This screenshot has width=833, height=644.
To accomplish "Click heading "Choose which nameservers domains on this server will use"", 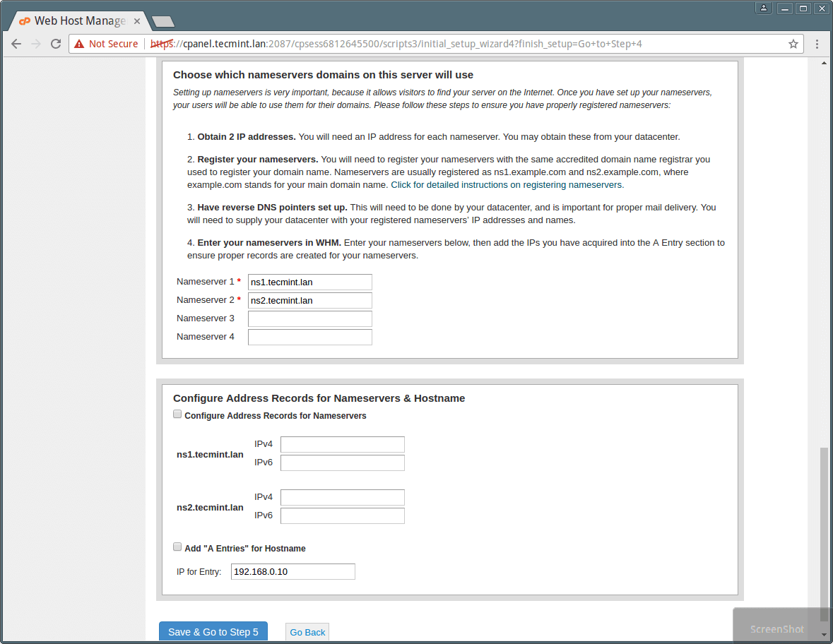I will tap(323, 75).
